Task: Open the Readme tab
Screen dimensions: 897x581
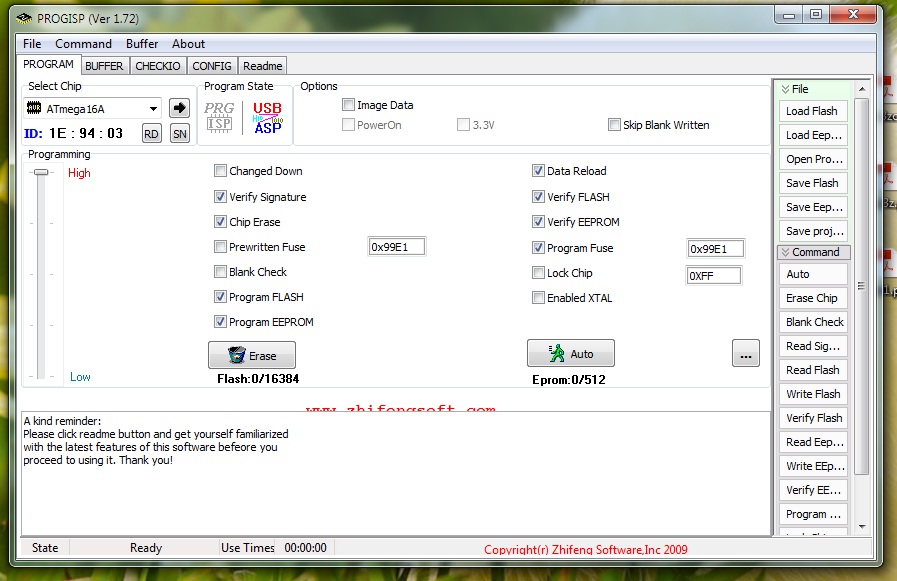Action: click(263, 66)
